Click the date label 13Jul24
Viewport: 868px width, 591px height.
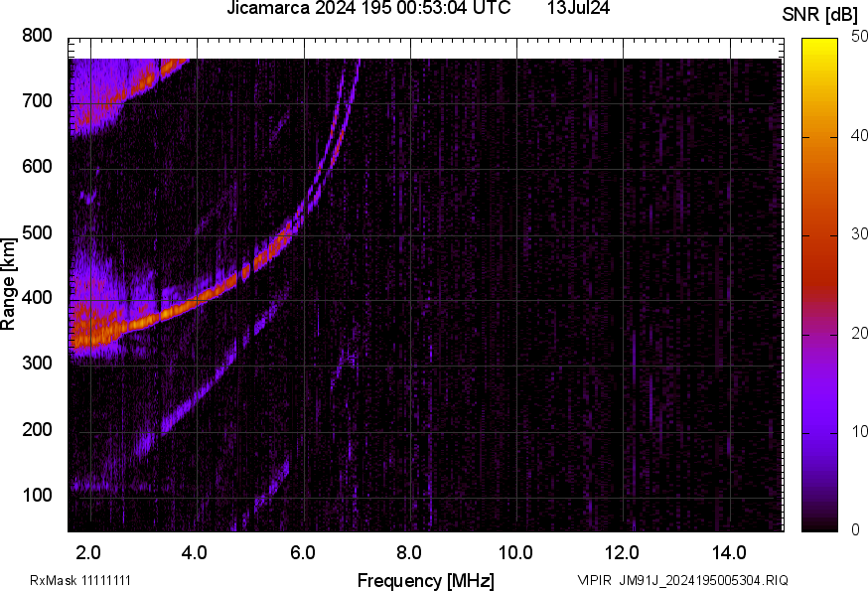pos(578,8)
